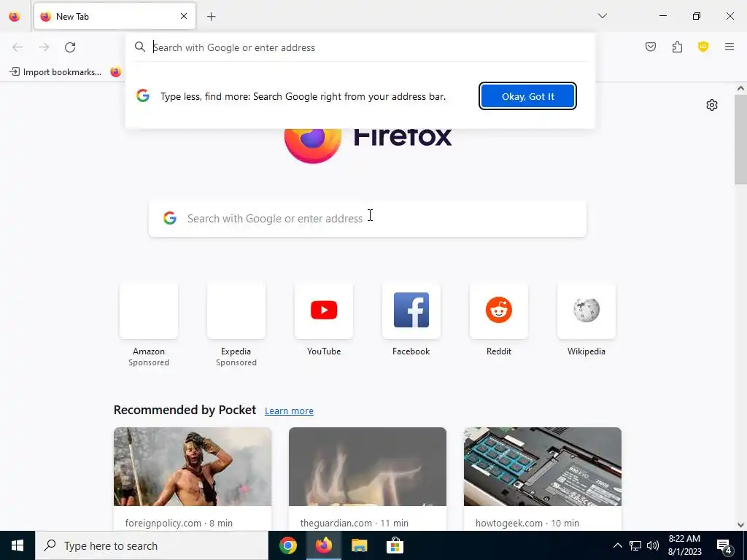Open new tab personalize settings gear

point(712,105)
